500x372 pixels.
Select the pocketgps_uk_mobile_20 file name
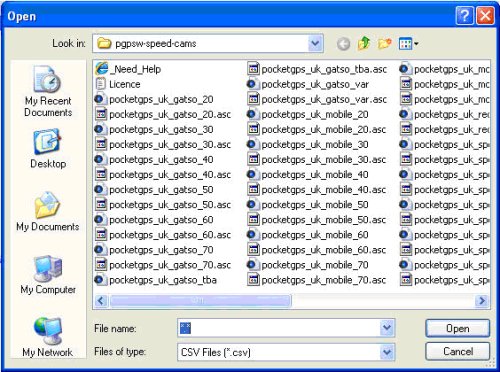[314, 114]
